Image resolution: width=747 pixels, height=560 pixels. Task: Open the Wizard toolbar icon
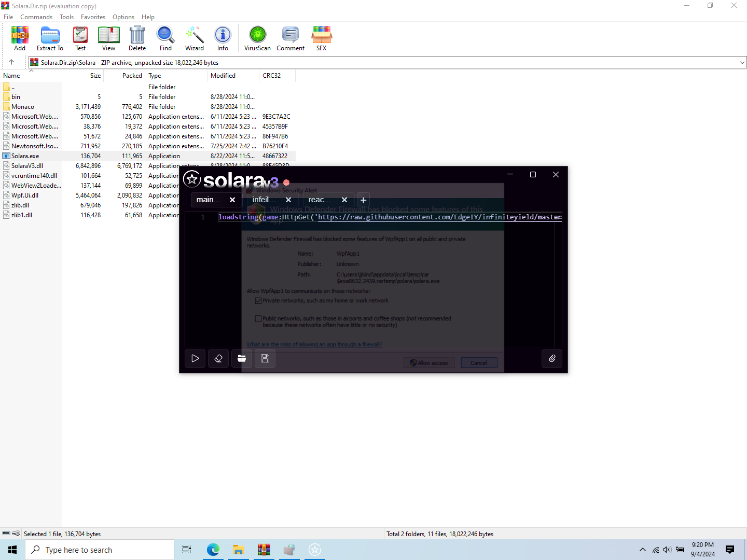click(195, 38)
